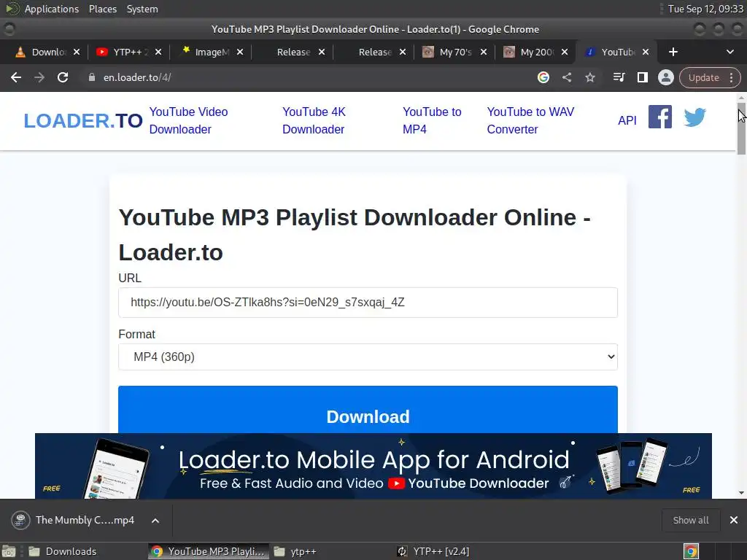The height and width of the screenshot is (560, 747).
Task: Open the API link
Action: pyautogui.click(x=627, y=120)
